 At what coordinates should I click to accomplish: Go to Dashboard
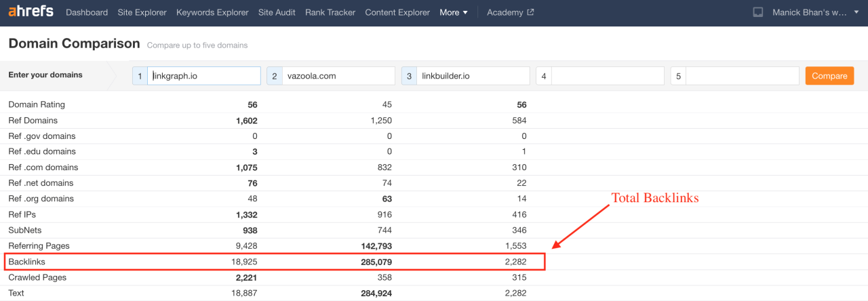(x=87, y=13)
